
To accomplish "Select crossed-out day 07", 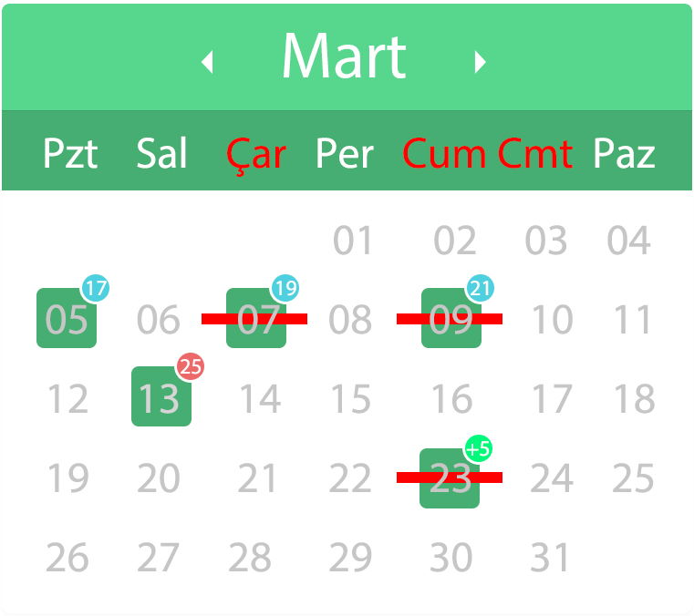I will pyautogui.click(x=256, y=319).
